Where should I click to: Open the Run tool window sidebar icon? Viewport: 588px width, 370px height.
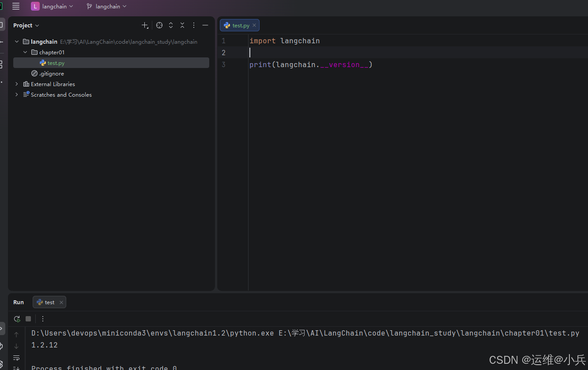click(2, 328)
